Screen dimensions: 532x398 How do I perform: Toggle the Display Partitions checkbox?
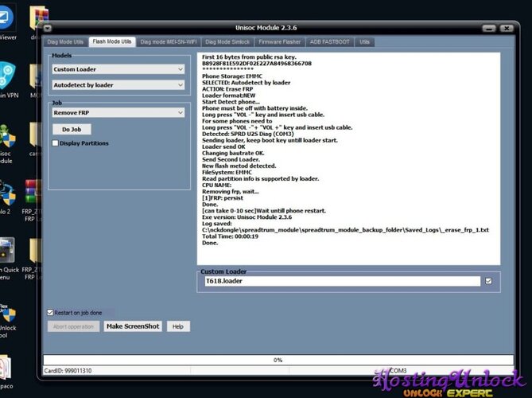56,143
